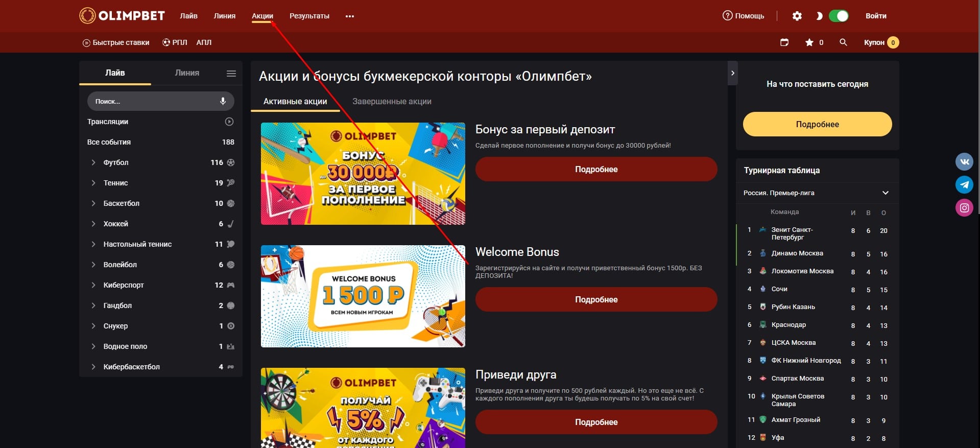
Task: Open Трансляции play icon
Action: [x=229, y=122]
